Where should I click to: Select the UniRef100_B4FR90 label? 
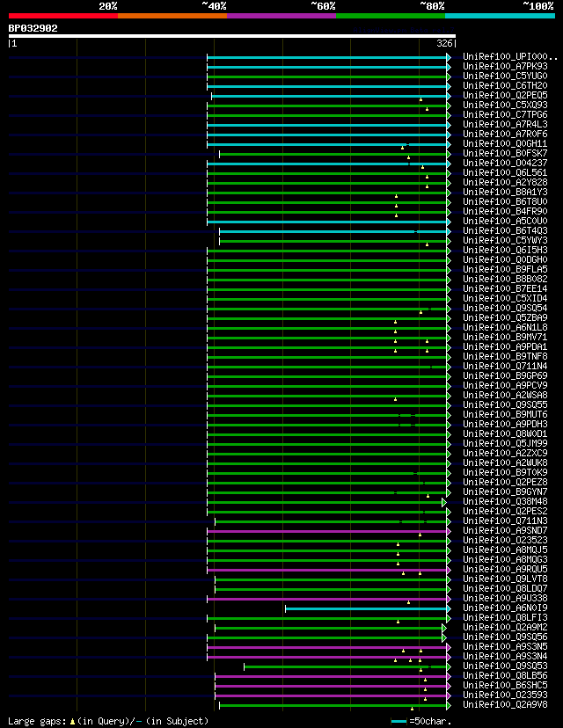point(506,211)
